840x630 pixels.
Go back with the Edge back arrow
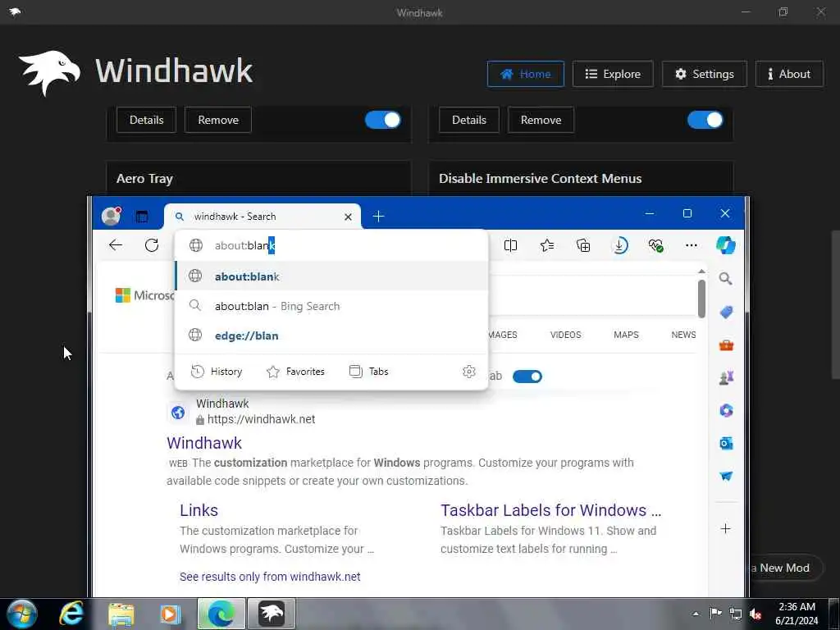115,245
